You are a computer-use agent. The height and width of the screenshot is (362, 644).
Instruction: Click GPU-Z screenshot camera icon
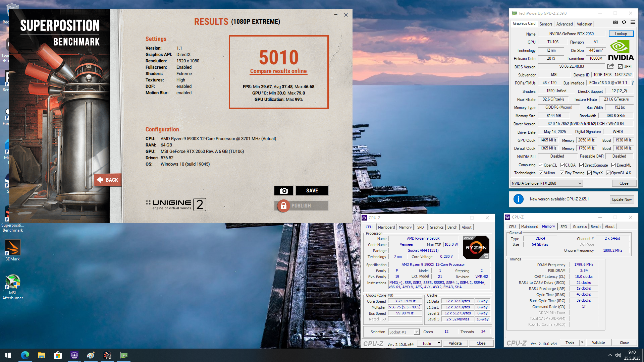click(615, 22)
